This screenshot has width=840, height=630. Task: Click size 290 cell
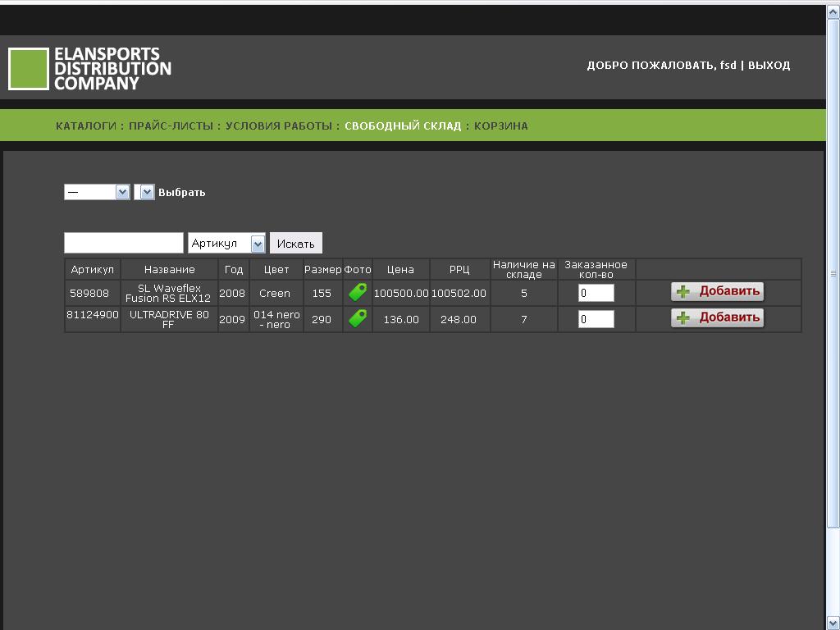coord(322,319)
